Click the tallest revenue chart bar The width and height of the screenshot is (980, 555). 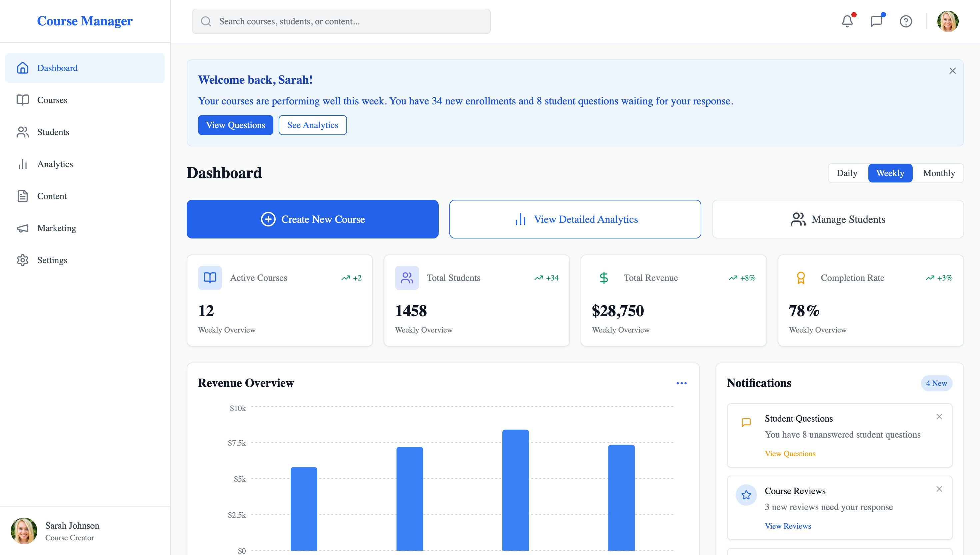[x=515, y=490]
